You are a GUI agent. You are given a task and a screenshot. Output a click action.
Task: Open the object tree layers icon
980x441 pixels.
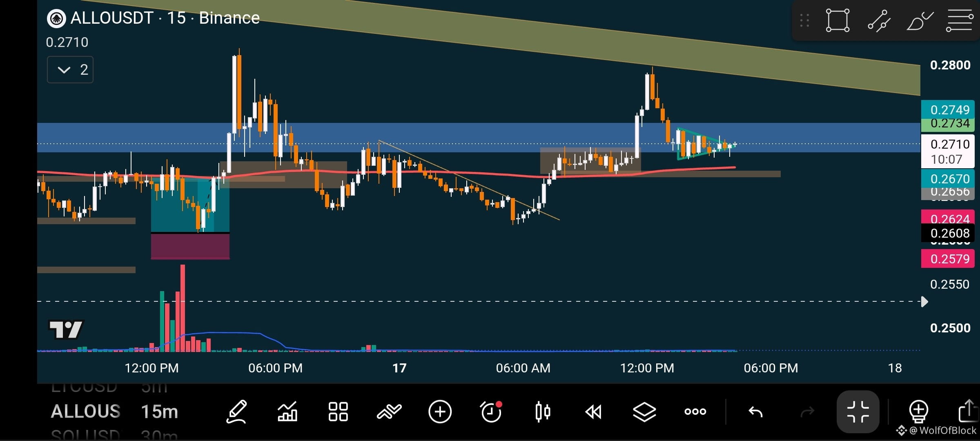click(x=644, y=412)
